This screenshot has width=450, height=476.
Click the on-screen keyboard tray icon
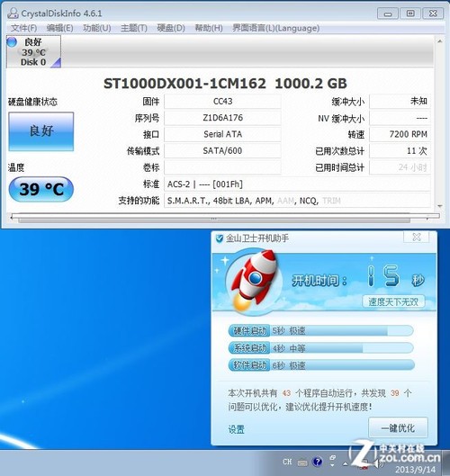tap(302, 463)
